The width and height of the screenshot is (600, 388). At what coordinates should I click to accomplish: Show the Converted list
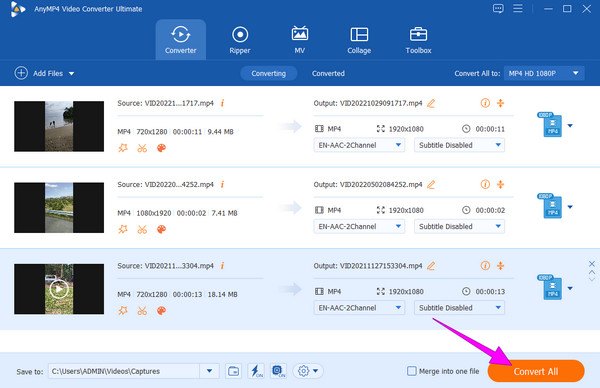click(x=328, y=73)
